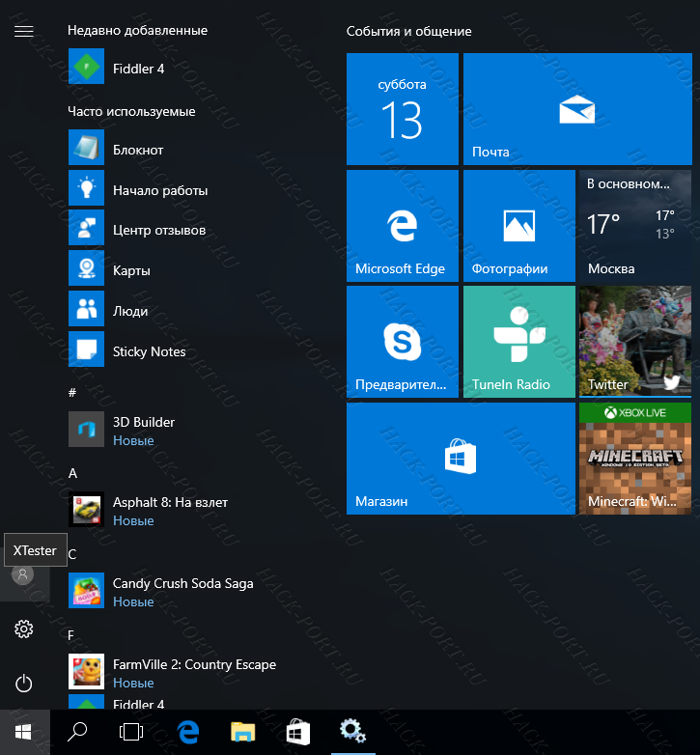Click the События и общение group title
This screenshot has height=755, width=700.
click(408, 31)
